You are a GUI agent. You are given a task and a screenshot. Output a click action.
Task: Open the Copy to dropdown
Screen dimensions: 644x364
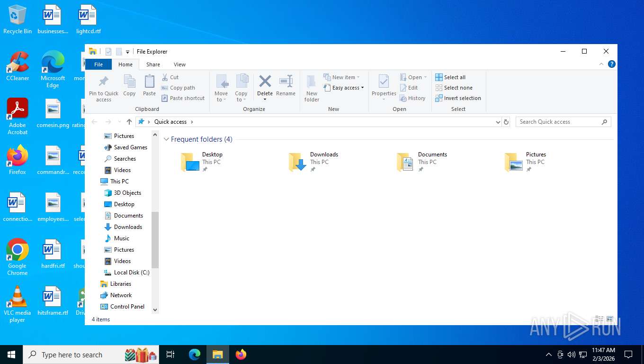241,88
